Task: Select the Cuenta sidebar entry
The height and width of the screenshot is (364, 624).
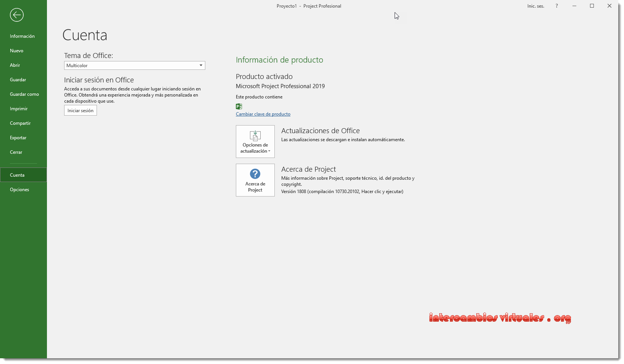Action: (23, 175)
